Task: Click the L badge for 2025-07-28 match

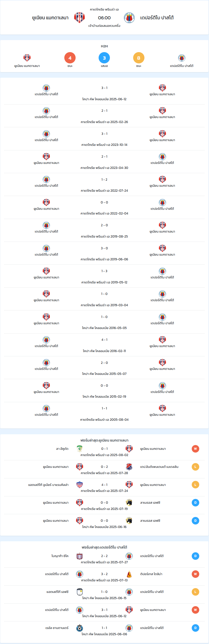Action: click(195, 467)
